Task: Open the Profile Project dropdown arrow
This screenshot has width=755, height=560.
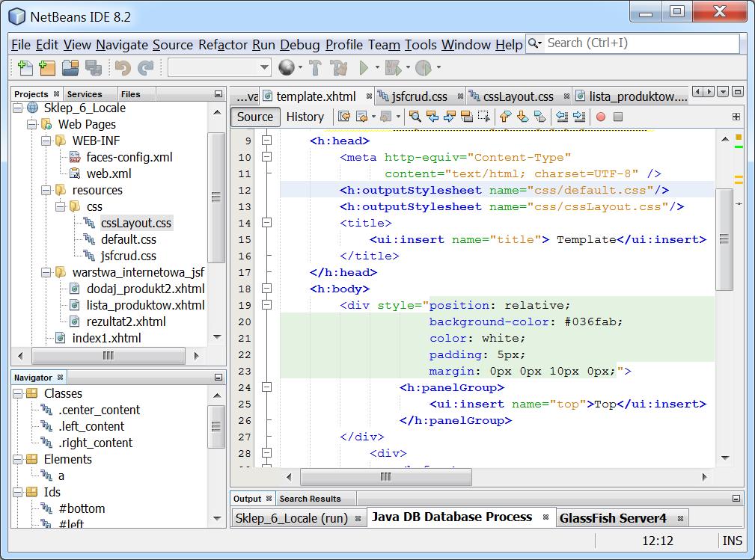Action: (x=438, y=68)
